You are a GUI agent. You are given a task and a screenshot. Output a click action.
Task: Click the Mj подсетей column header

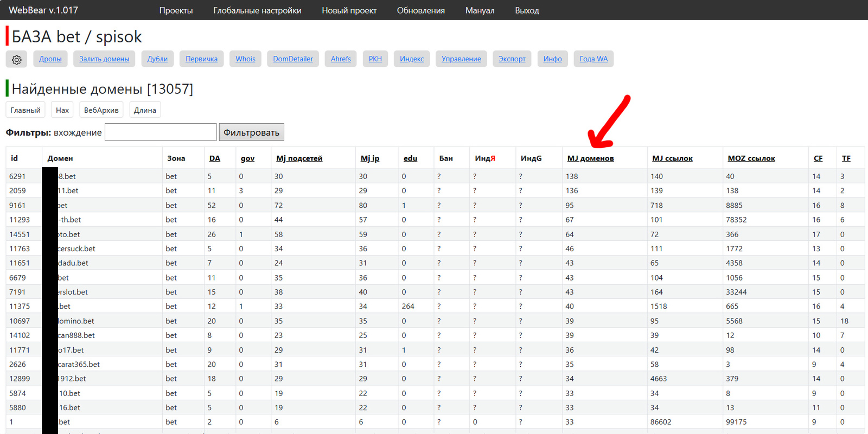pos(299,158)
